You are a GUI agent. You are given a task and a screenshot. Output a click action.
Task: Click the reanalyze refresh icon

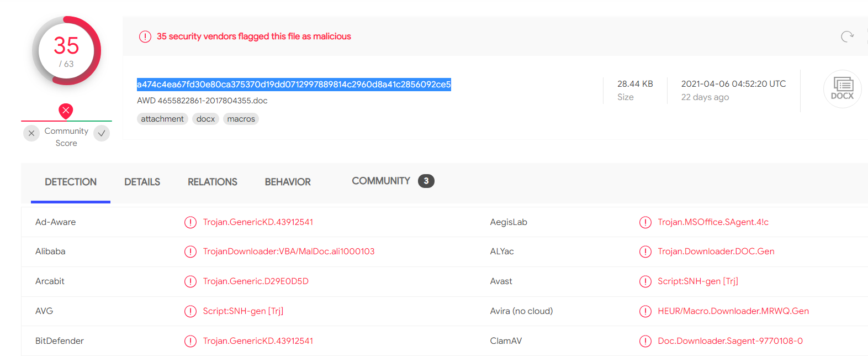pos(847,36)
